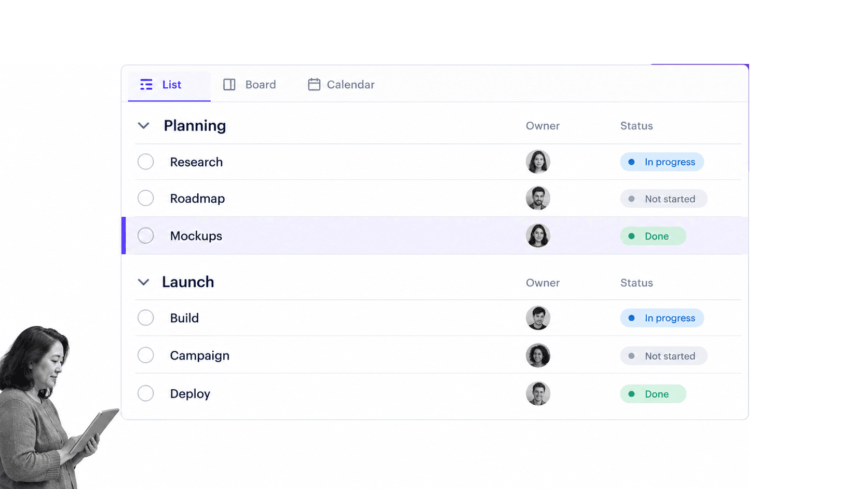Screen dimensions: 868x489
Task: Click the Planning Status column header
Action: (636, 126)
